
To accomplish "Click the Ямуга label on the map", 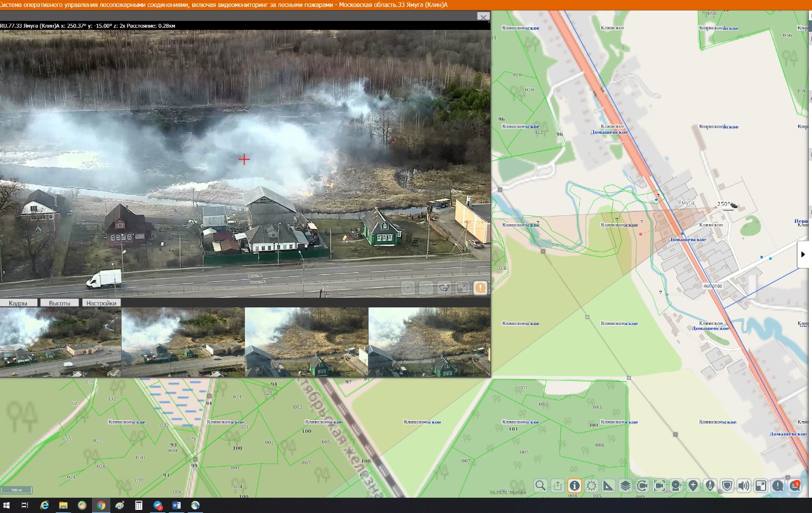I will point(686,203).
